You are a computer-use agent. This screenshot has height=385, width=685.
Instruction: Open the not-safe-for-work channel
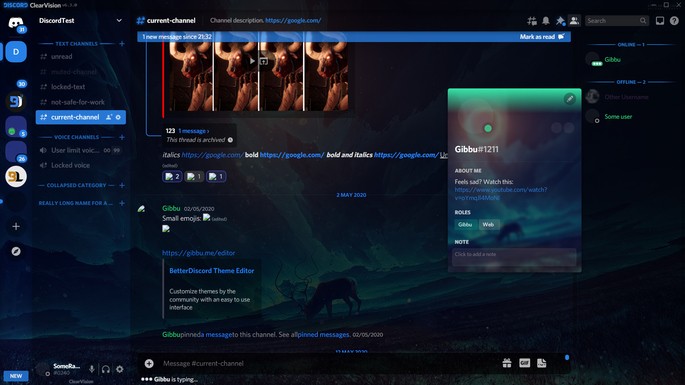[x=81, y=102]
